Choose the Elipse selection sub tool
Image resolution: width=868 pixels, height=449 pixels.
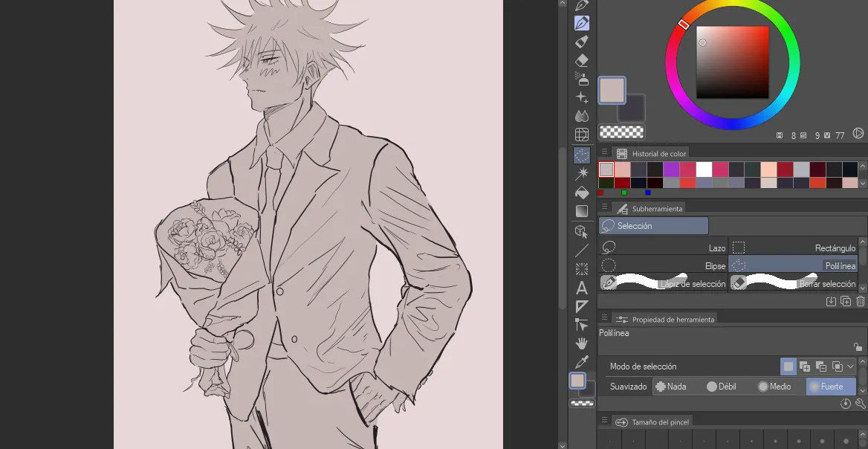(663, 265)
